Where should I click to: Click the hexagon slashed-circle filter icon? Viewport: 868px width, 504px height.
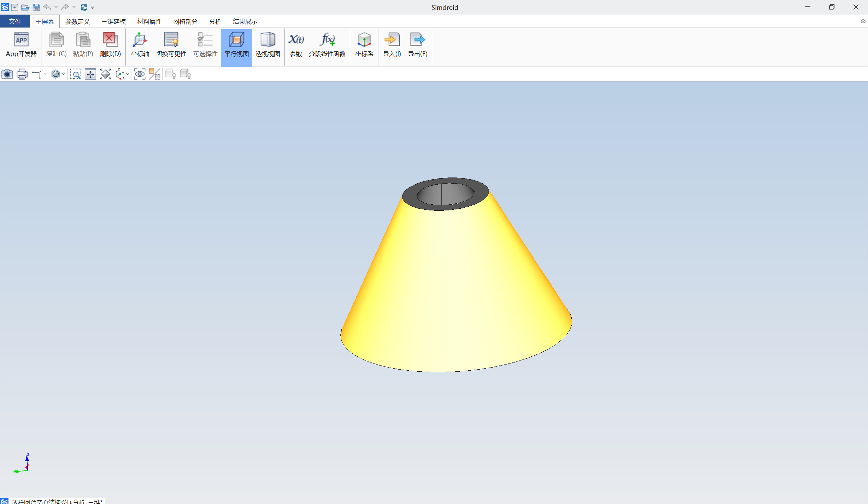tap(56, 74)
